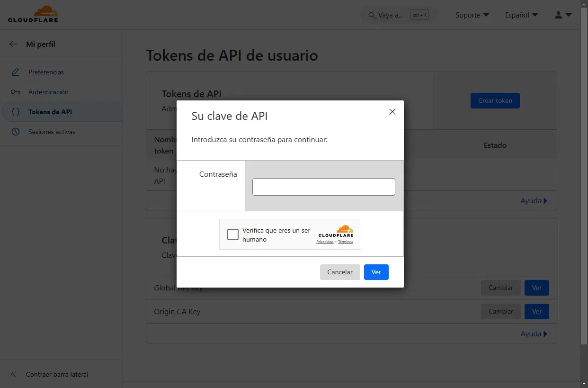
Task: Click the pencil icon for Preferencias
Action: click(16, 72)
